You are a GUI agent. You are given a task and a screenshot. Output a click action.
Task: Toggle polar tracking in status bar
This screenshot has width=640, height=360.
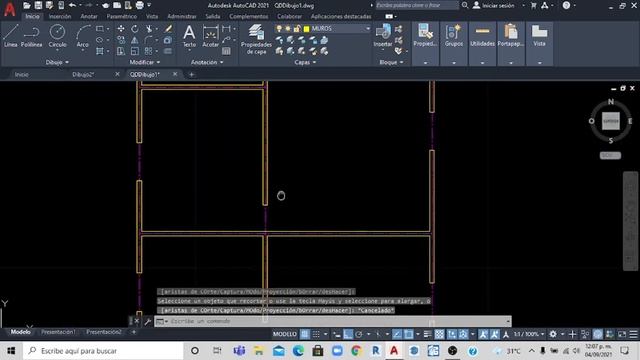coord(359,334)
